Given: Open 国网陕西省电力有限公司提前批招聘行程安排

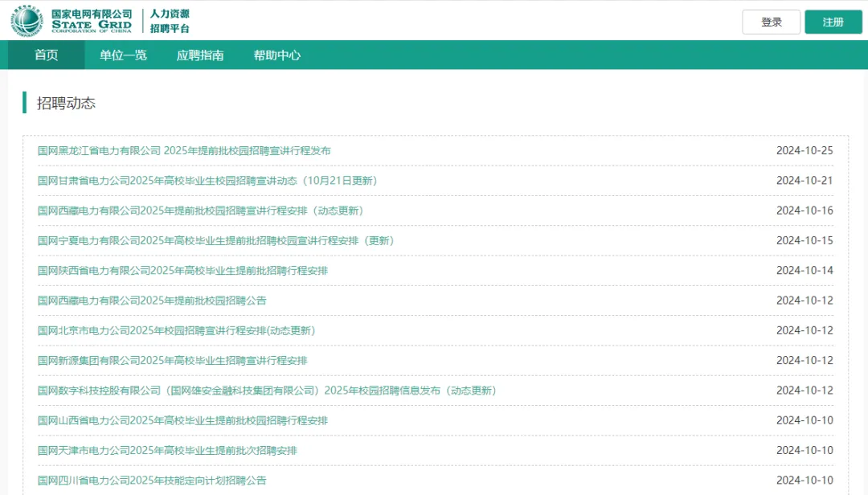Looking at the screenshot, I should point(182,270).
